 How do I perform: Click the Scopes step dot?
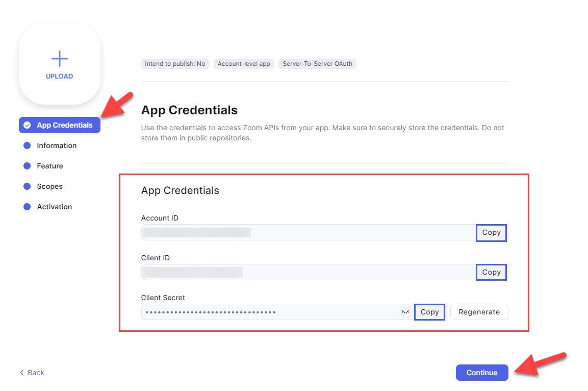click(27, 186)
